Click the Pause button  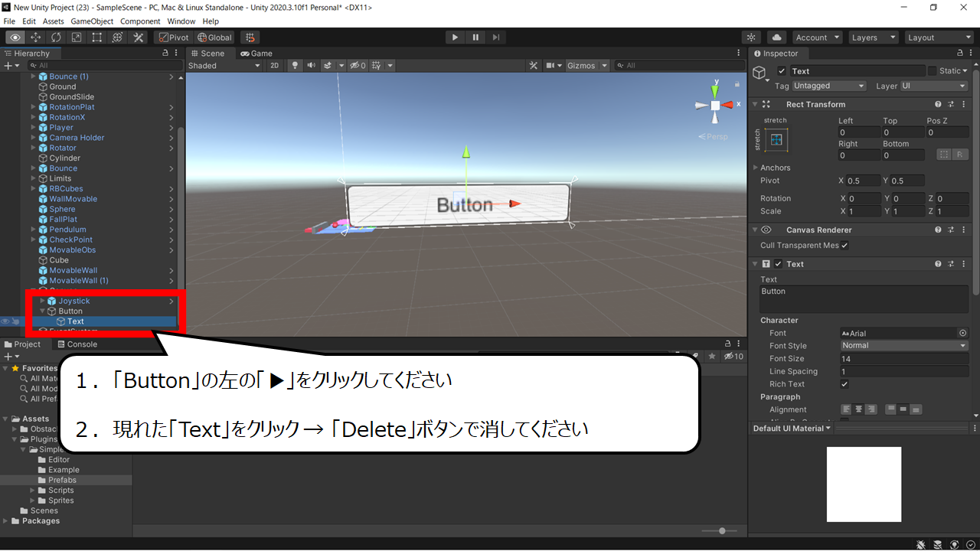pyautogui.click(x=475, y=37)
